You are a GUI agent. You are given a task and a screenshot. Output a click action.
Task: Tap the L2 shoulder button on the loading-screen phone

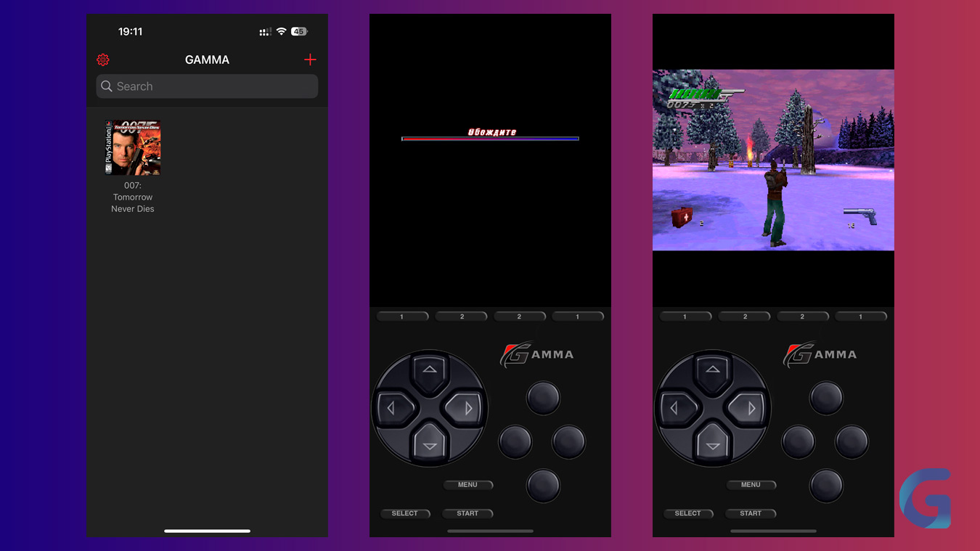462,317
